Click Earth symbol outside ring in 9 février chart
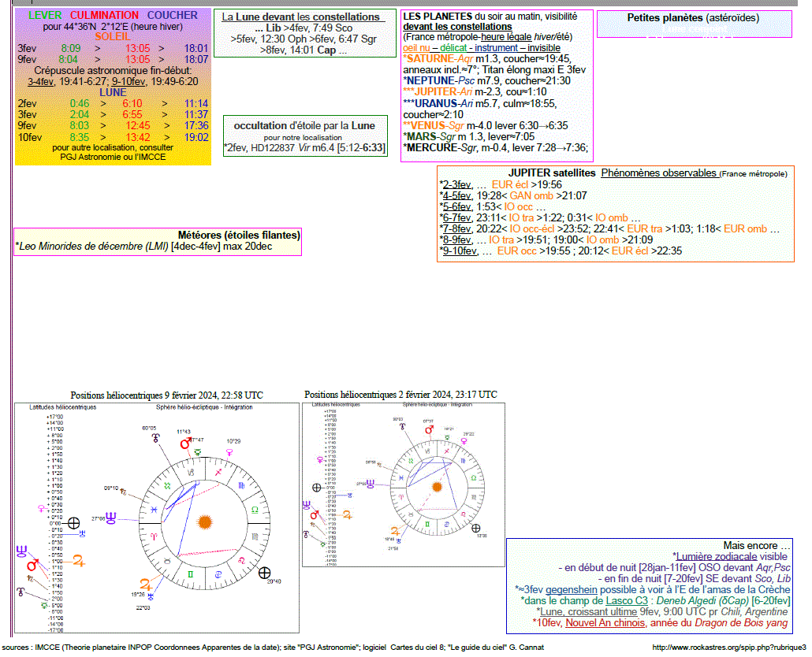The image size is (812, 657). 264,573
